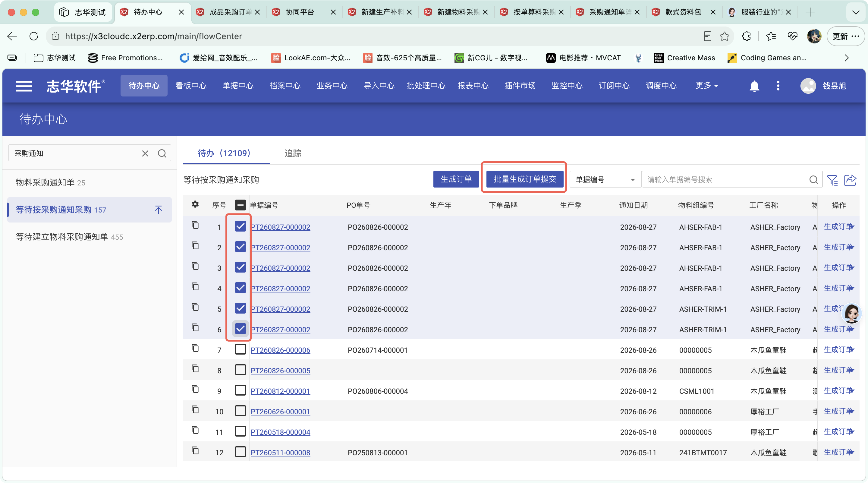Viewport: 868px width, 483px height.
Task: Open the notification bell
Action: click(x=754, y=86)
